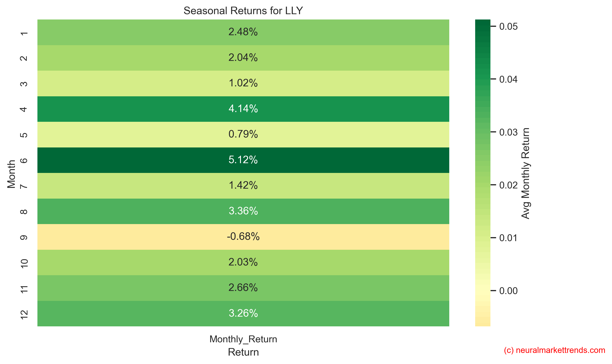Viewport: 612px width, 364px height.
Task: Click the 5.12% heatmap row for June
Action: point(243,160)
